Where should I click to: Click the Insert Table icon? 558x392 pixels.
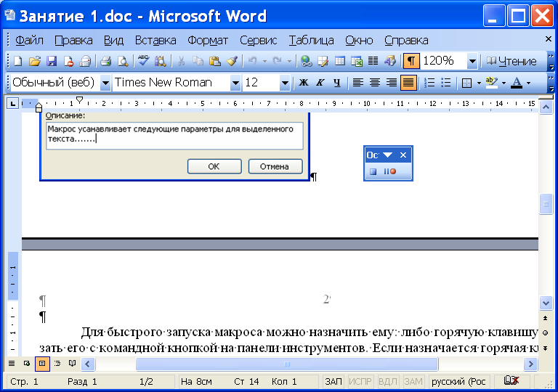point(340,61)
